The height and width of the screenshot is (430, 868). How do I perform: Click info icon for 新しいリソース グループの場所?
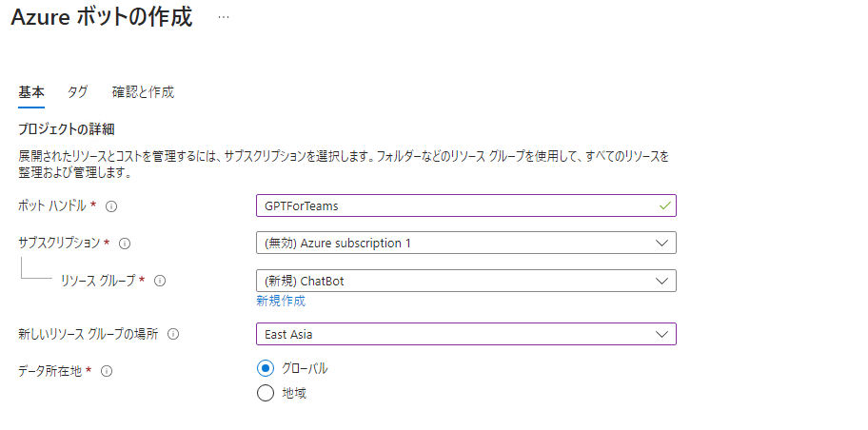173,334
